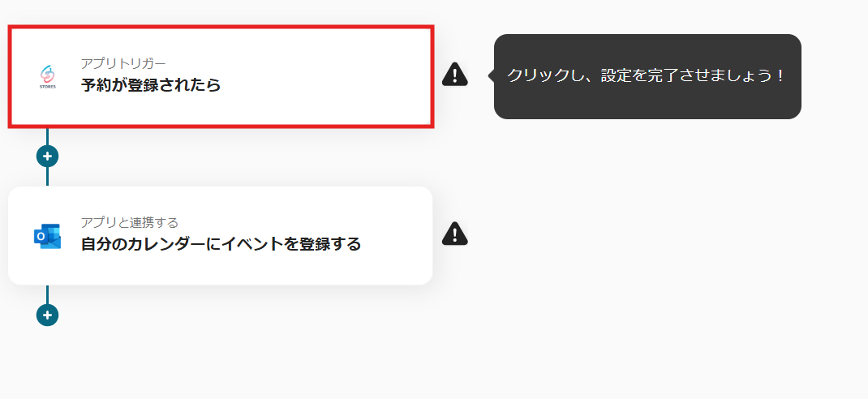Screen dimensions: 868x399
Task: Click the アプリトリガー label text
Action: [123, 63]
